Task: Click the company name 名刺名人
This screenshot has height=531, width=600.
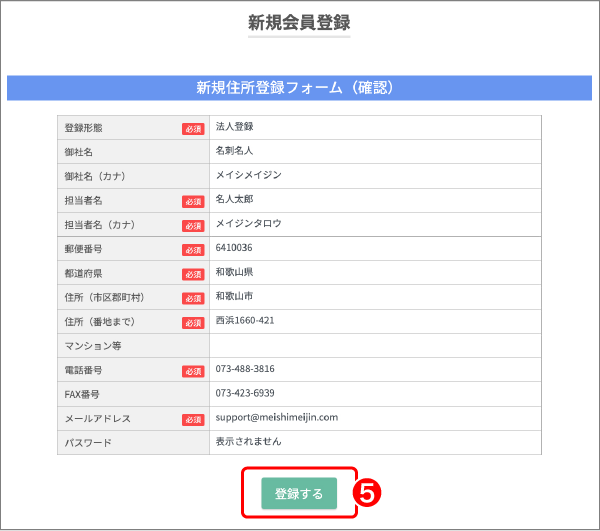Action: (x=234, y=151)
